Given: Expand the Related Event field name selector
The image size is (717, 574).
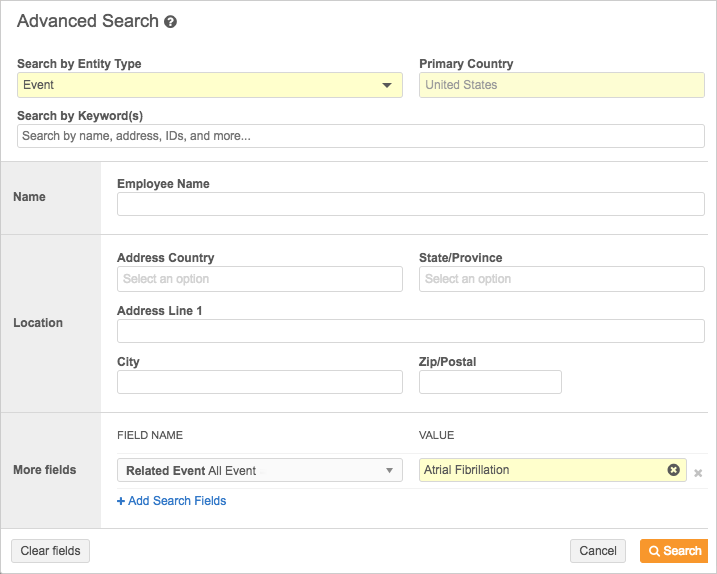Looking at the screenshot, I should (x=389, y=471).
